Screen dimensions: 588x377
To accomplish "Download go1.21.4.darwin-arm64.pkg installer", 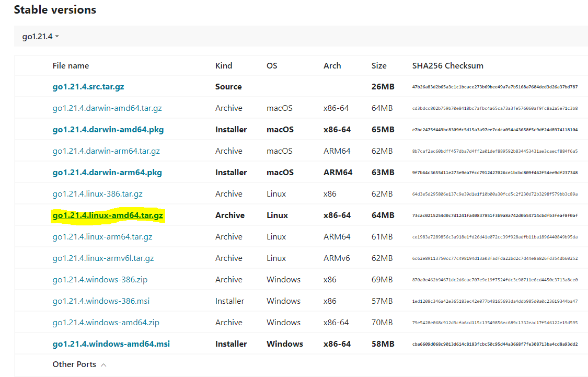I will [x=107, y=173].
